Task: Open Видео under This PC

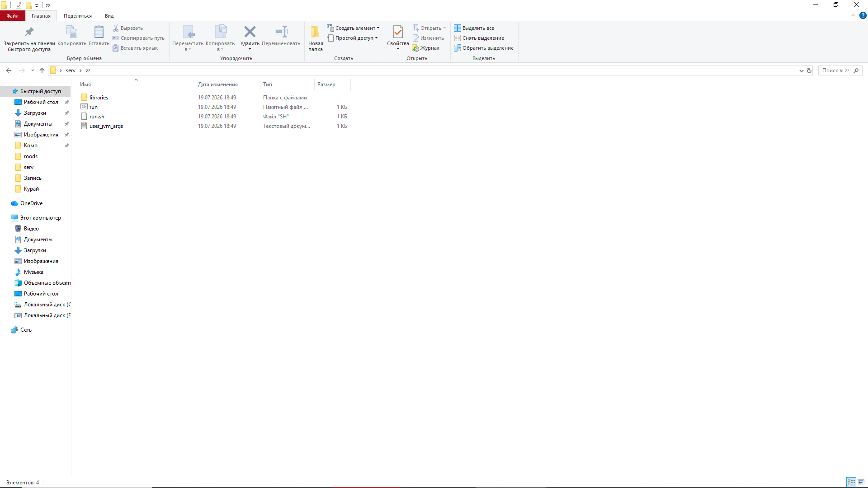Action: click(31, 229)
